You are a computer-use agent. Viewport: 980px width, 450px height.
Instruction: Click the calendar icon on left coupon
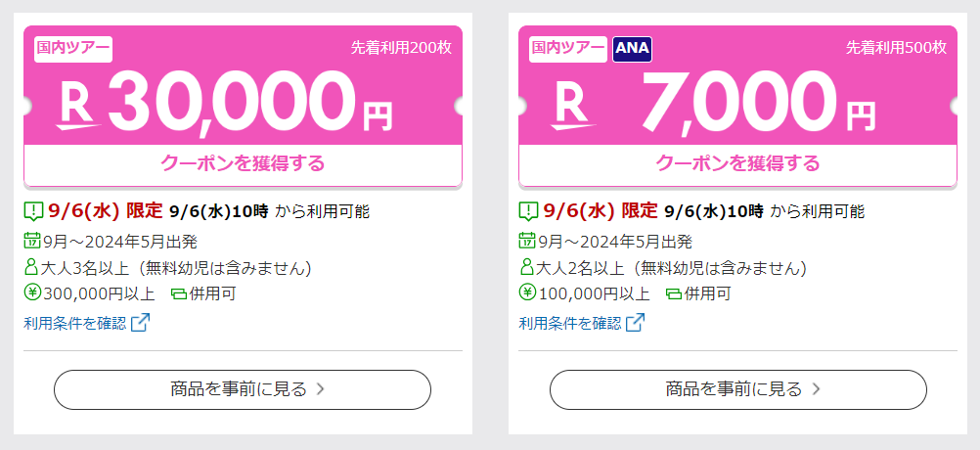point(32,240)
